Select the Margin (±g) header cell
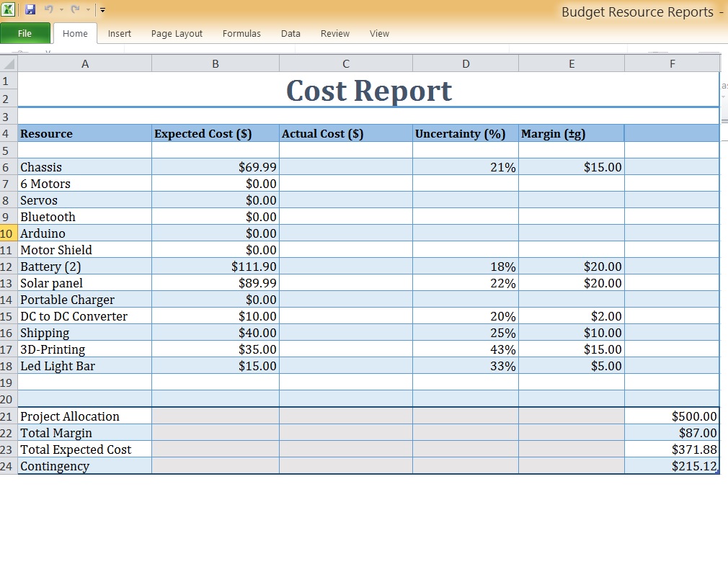728x564 pixels. [572, 133]
